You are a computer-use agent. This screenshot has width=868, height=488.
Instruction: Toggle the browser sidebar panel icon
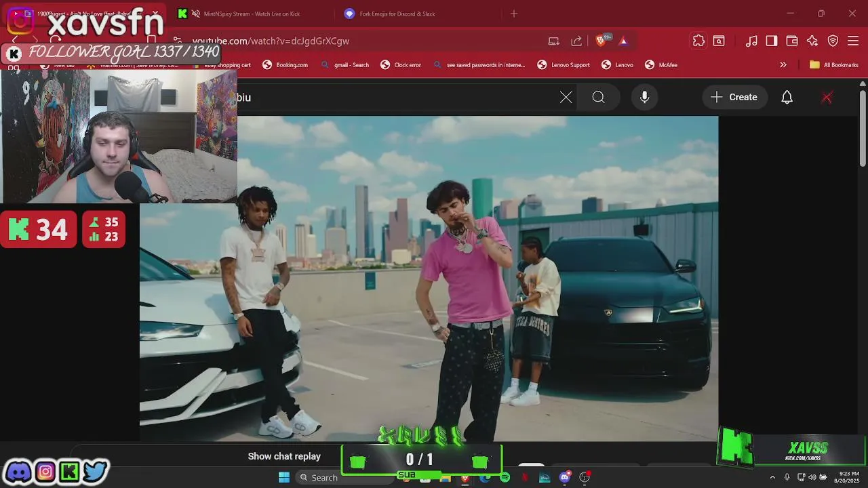click(x=772, y=41)
